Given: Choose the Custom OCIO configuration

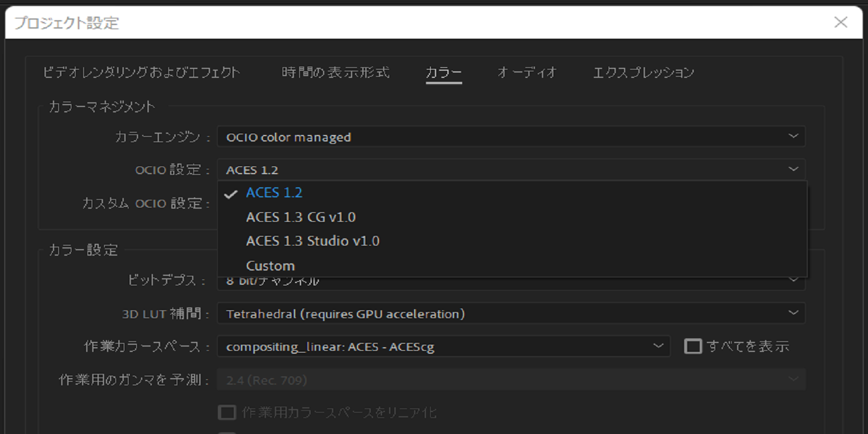Looking at the screenshot, I should click(x=270, y=265).
